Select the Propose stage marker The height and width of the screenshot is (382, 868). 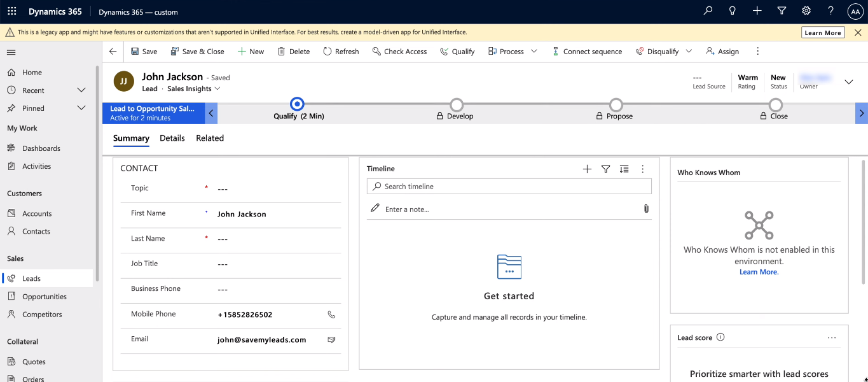(x=616, y=104)
